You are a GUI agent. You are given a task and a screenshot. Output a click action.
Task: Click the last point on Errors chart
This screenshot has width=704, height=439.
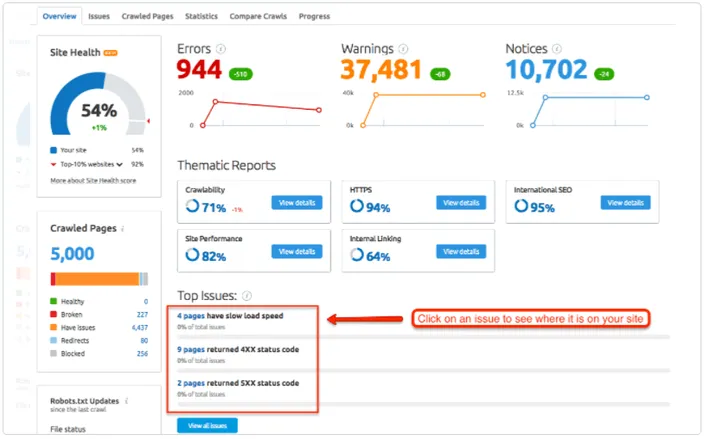click(x=319, y=110)
